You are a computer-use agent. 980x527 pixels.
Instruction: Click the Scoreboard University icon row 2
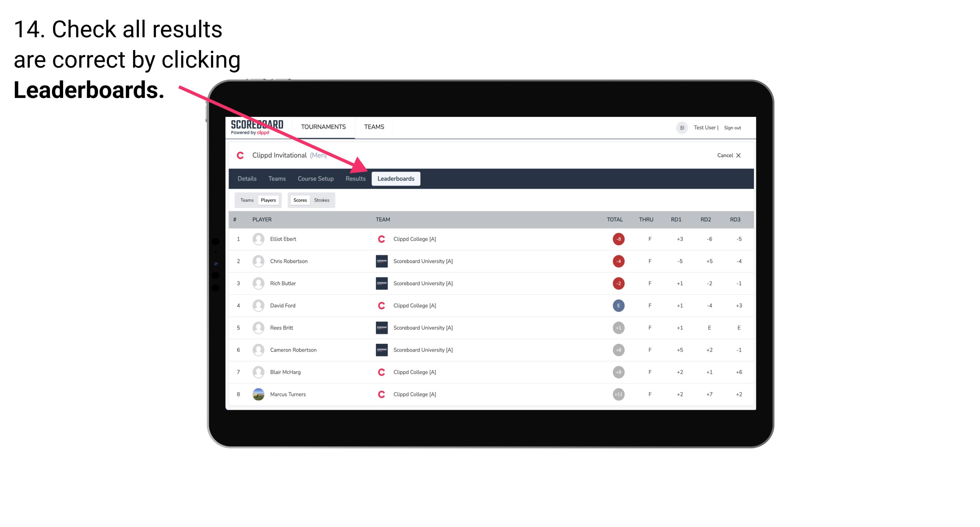coord(381,261)
